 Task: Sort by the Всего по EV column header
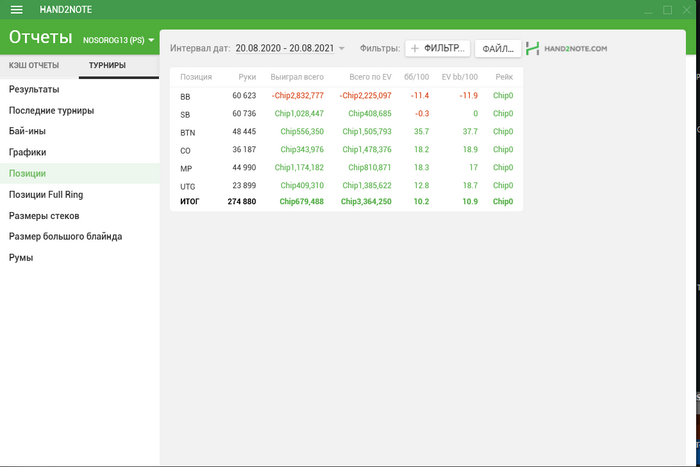pyautogui.click(x=370, y=77)
